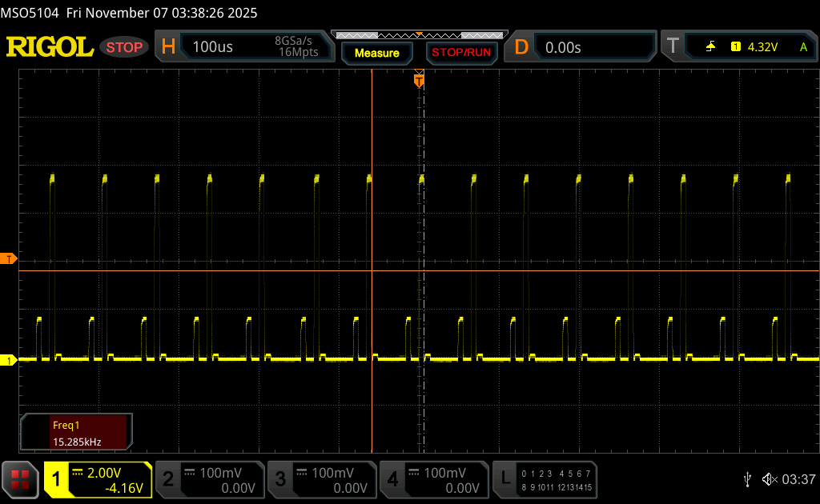The width and height of the screenshot is (820, 504).
Task: Select the orange D delay icon
Action: 521,47
